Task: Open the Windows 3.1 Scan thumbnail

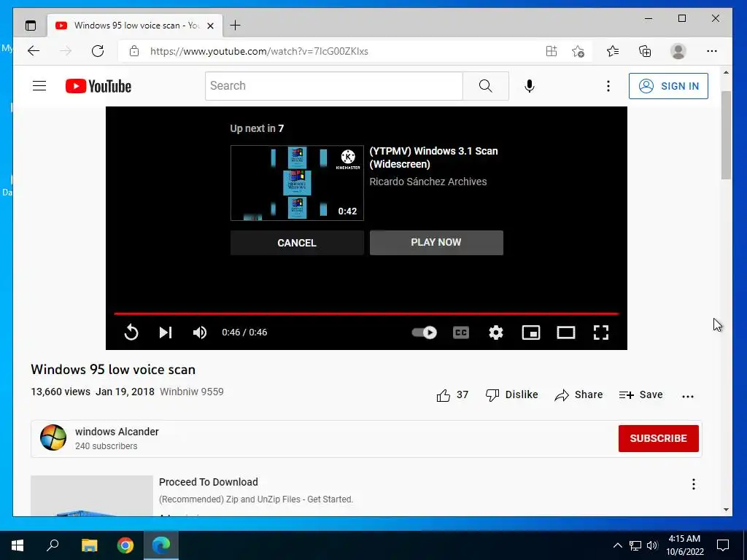Action: [297, 183]
